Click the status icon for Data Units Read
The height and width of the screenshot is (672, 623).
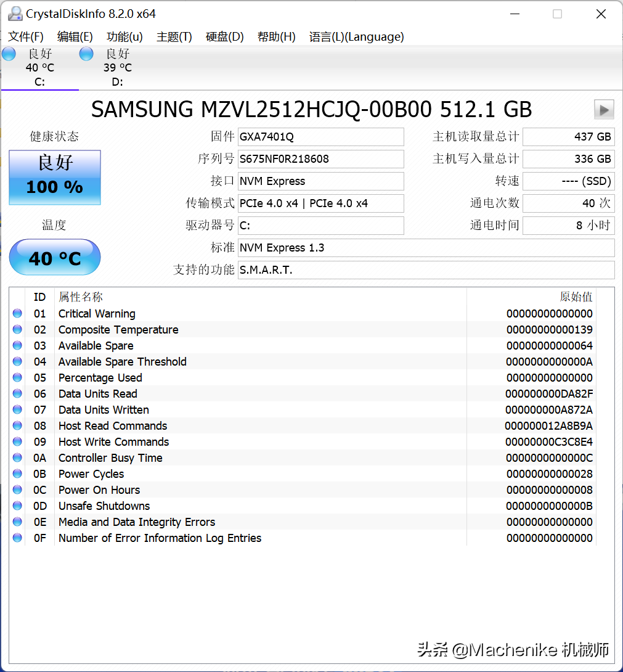17,393
